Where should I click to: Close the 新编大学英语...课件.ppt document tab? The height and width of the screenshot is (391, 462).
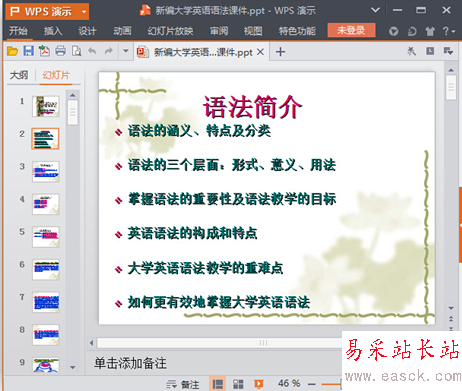click(261, 52)
